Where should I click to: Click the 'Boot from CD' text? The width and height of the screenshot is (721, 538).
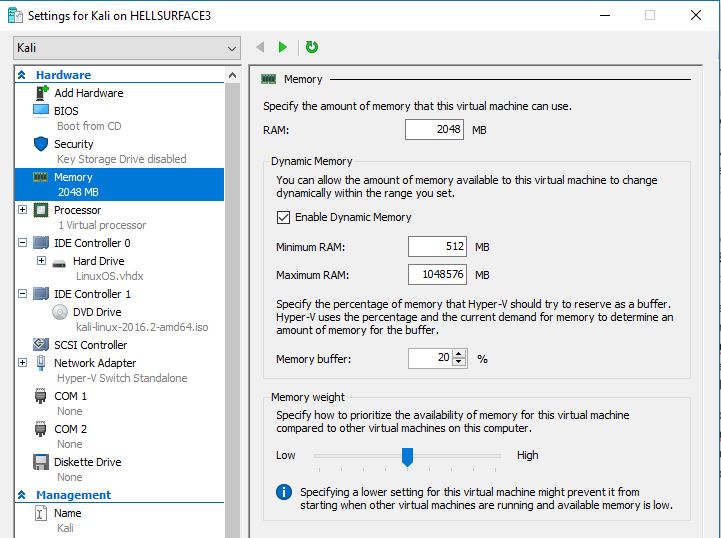[x=89, y=126]
